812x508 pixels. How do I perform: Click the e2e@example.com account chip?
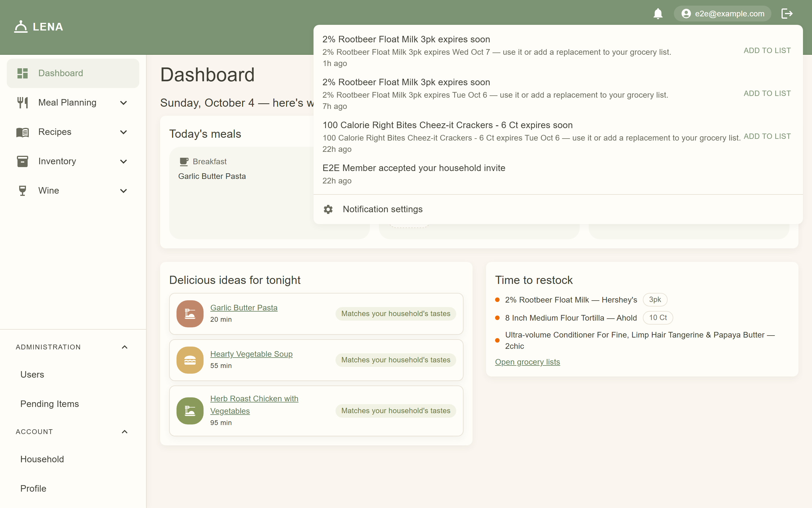(x=722, y=14)
